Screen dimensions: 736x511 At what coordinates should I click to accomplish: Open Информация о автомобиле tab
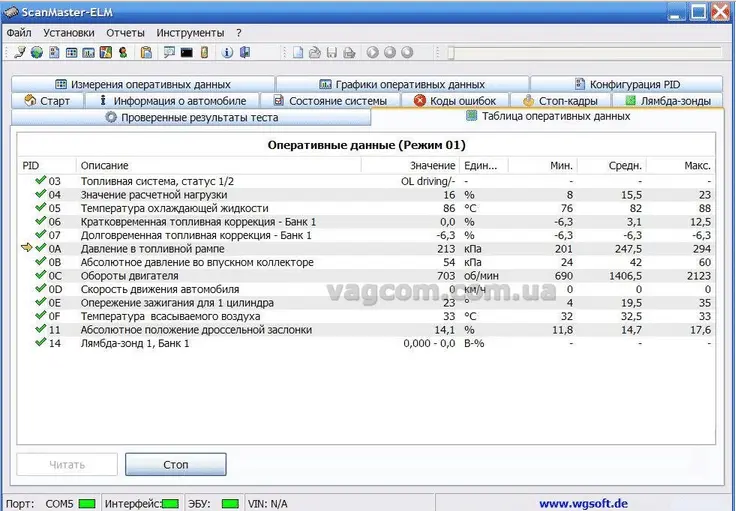(x=172, y=100)
